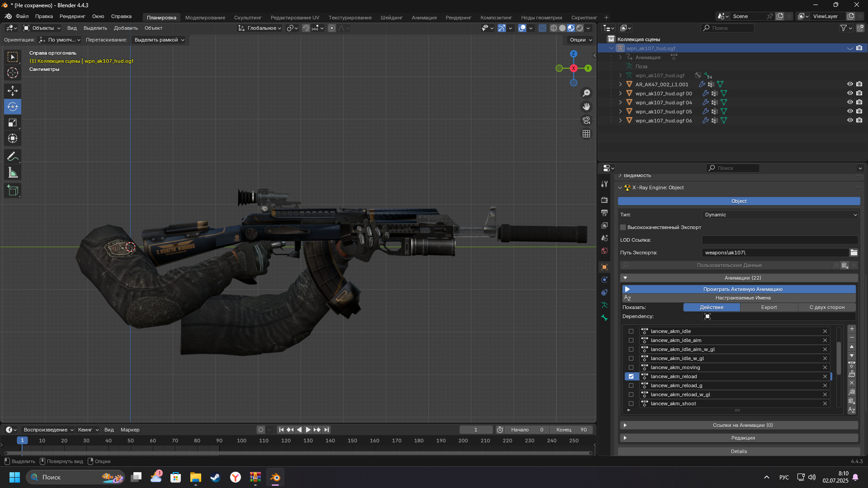Screen dimensions: 868x488
Task: Click the Add Cube tool icon
Action: pyautogui.click(x=13, y=191)
